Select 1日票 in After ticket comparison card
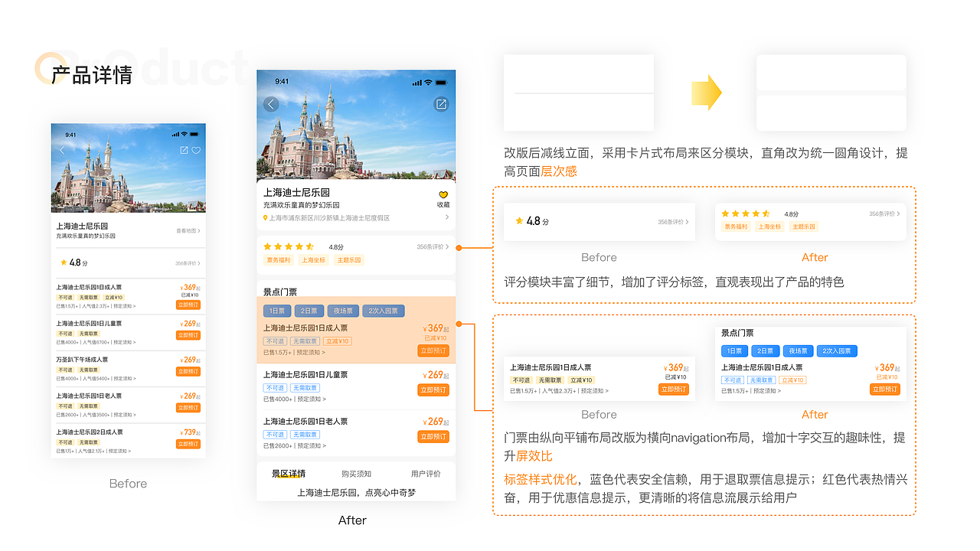This screenshot has width=980, height=551. [x=734, y=351]
